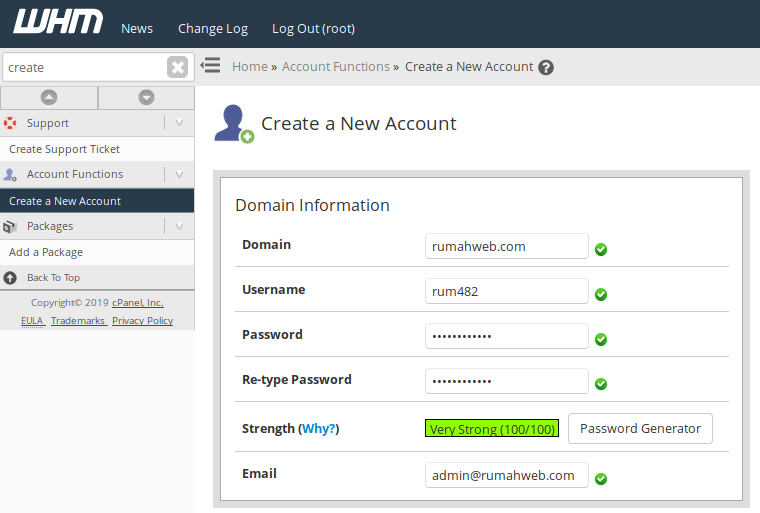
Task: Expand all sidebar sections with the down arrow
Action: 146,97
